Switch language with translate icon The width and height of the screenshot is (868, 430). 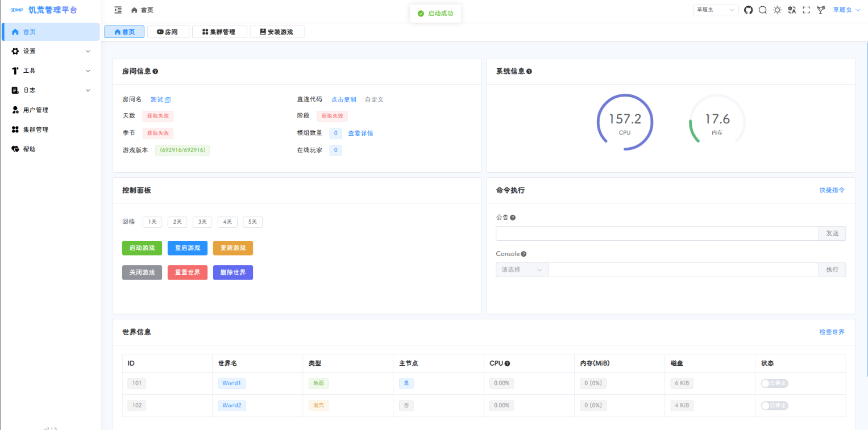coord(792,10)
